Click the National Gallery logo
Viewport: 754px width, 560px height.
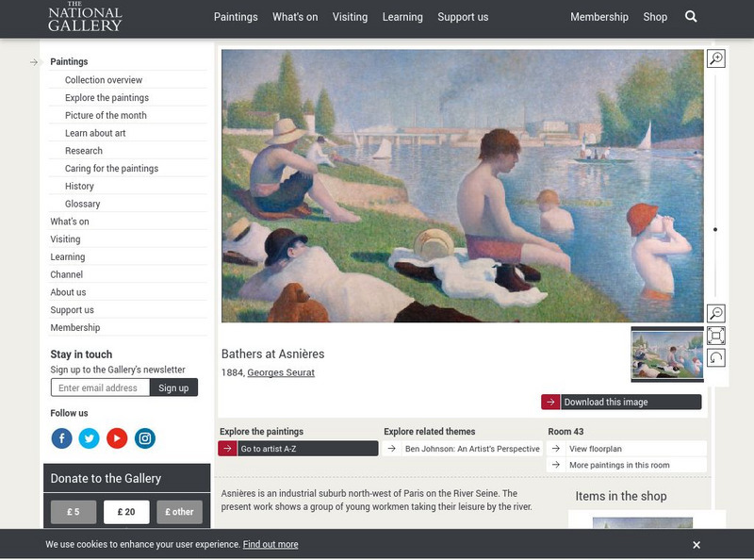tap(85, 17)
